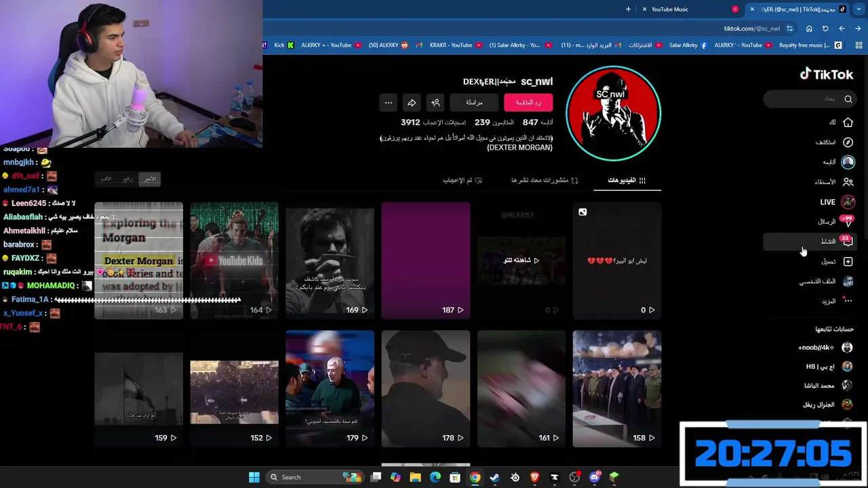Open Brave browser from the taskbar
868x488 pixels.
tap(534, 477)
